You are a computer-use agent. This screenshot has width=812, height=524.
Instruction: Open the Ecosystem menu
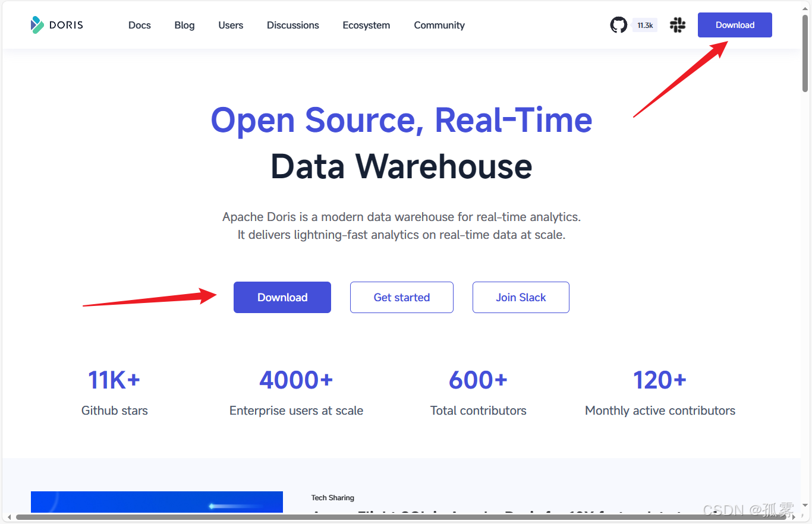(x=366, y=25)
